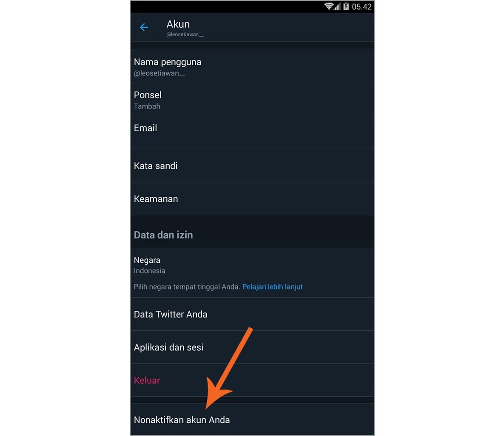504x436 pixels.
Task: Tap Tambah under Ponsel
Action: coord(147,106)
